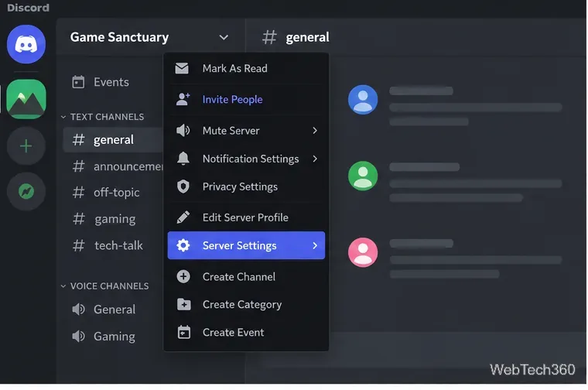Viewport: 588px width, 390px height.
Task: Click the Game Sanctuary server name
Action: click(119, 37)
